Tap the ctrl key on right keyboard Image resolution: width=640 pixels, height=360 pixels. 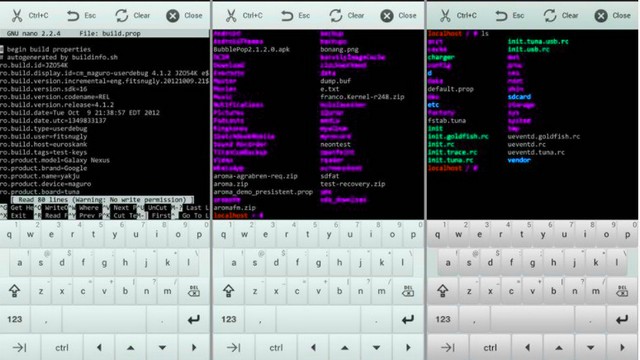[x=490, y=348]
